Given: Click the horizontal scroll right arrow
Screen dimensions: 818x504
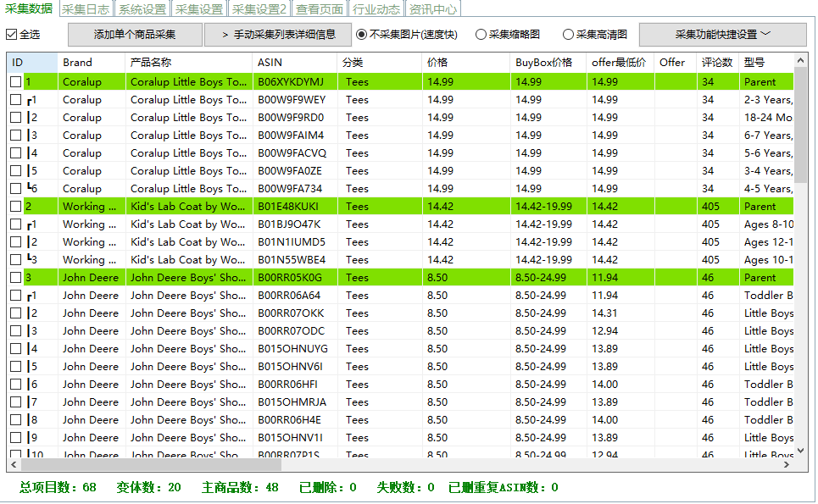Looking at the screenshot, I should (786, 464).
